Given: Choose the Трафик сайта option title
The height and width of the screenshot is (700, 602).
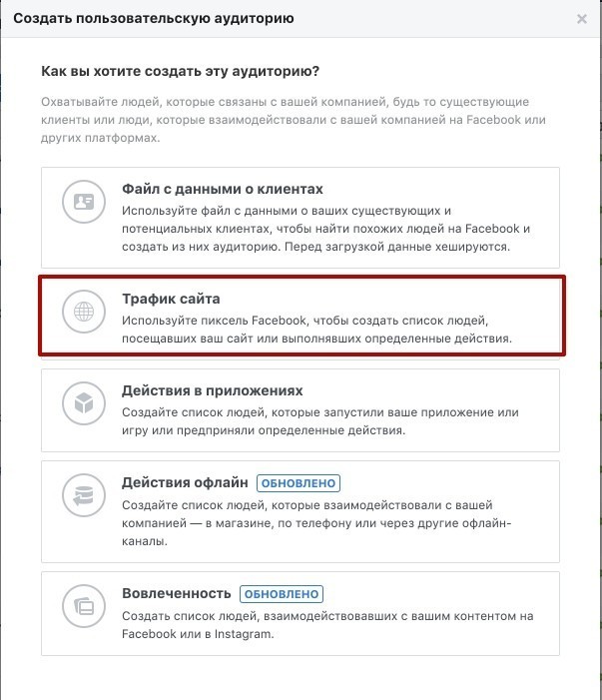Looking at the screenshot, I should [x=171, y=299].
